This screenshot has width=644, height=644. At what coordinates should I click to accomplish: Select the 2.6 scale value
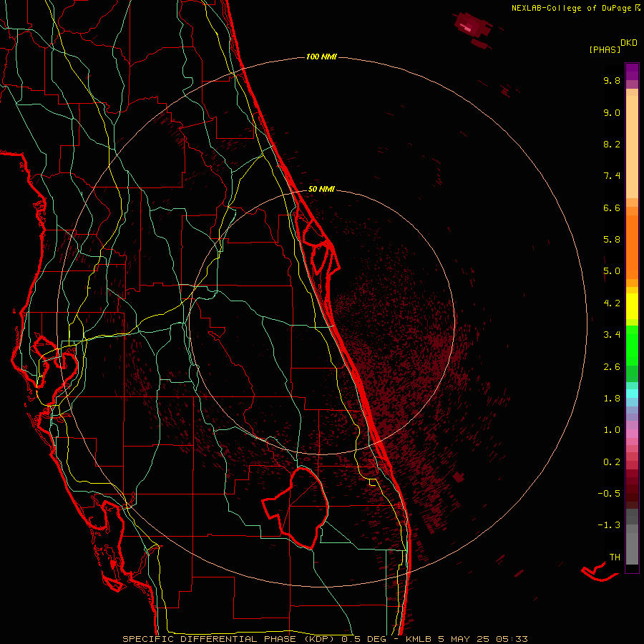(x=612, y=367)
